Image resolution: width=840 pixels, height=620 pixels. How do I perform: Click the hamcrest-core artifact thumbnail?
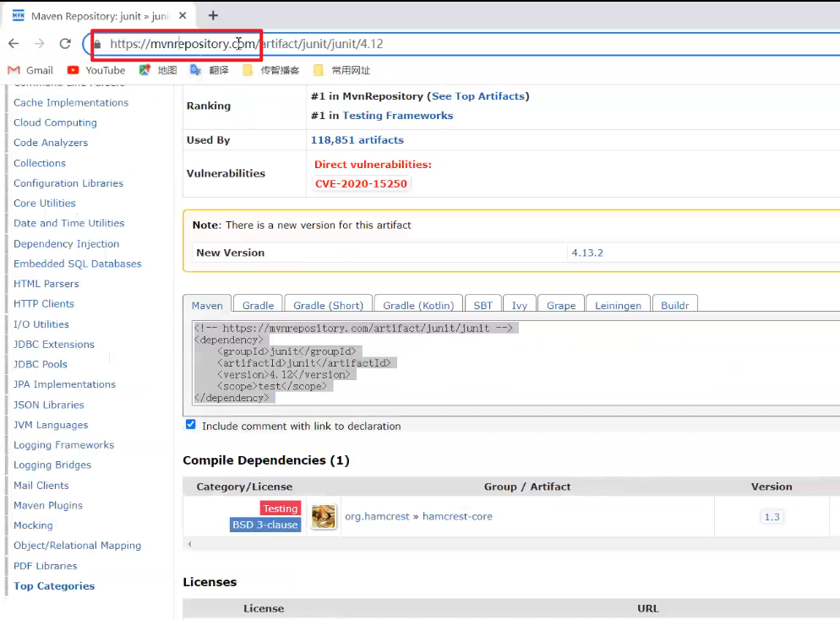[324, 517]
